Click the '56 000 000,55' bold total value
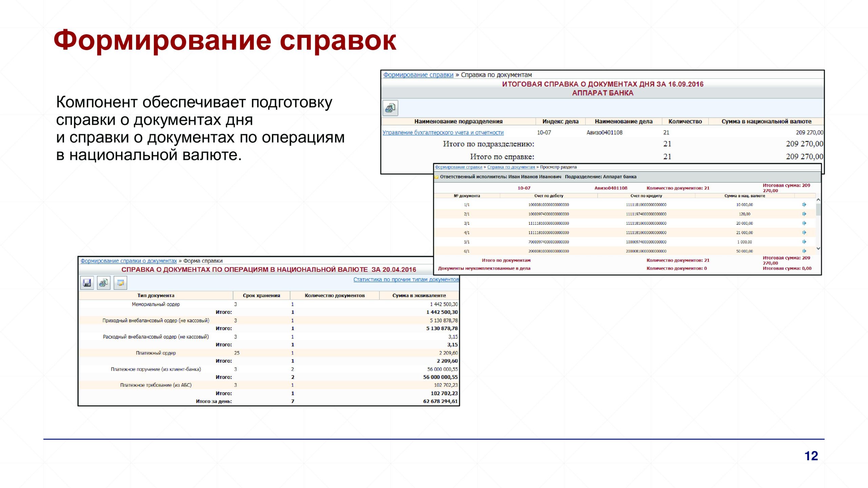 tap(440, 377)
